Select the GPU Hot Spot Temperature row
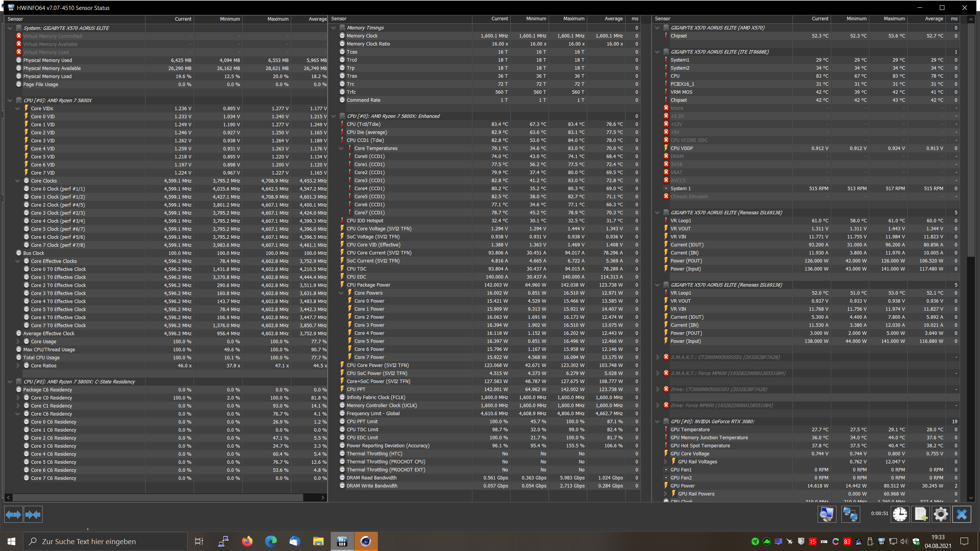This screenshot has height=551, width=980. tap(807, 445)
